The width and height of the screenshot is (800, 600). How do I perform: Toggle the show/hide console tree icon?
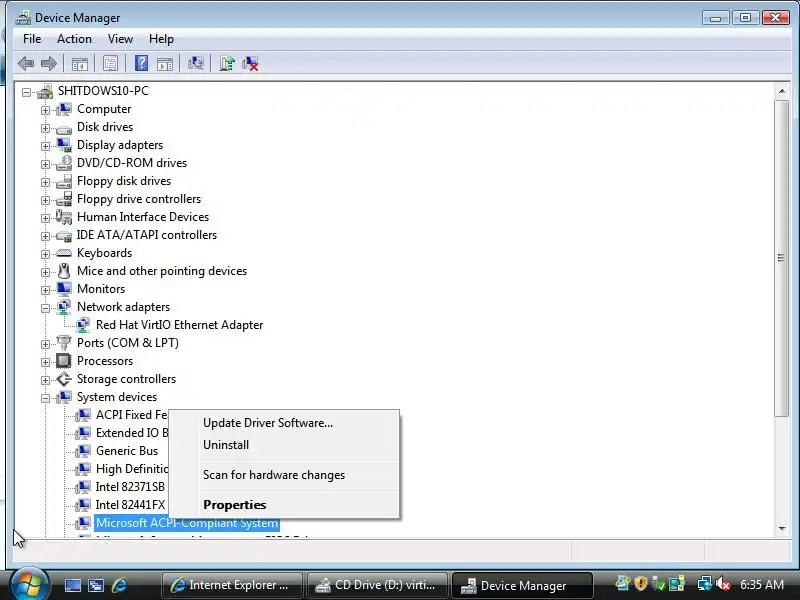tap(80, 64)
